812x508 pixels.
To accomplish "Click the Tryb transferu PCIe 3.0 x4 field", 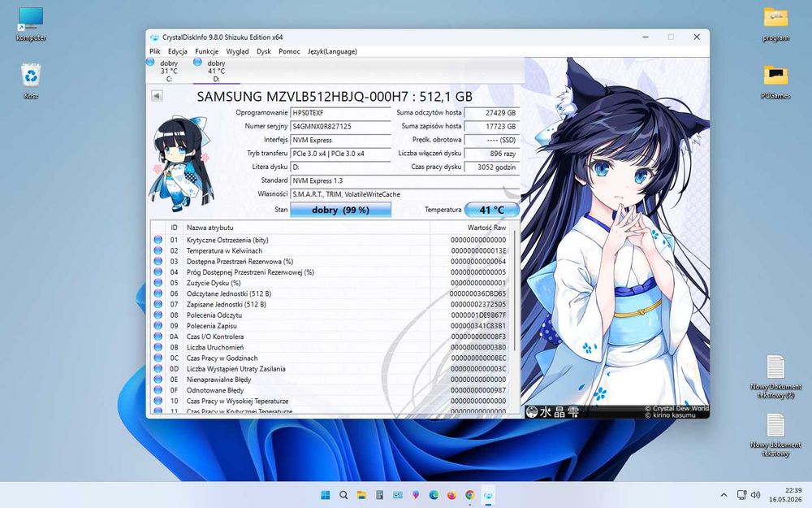I will coord(340,154).
